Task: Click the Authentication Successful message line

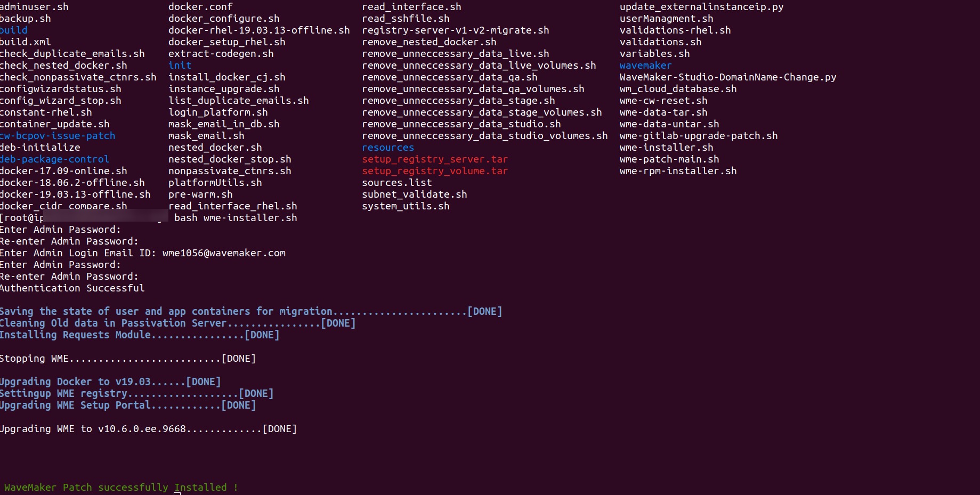Action: coord(72,288)
